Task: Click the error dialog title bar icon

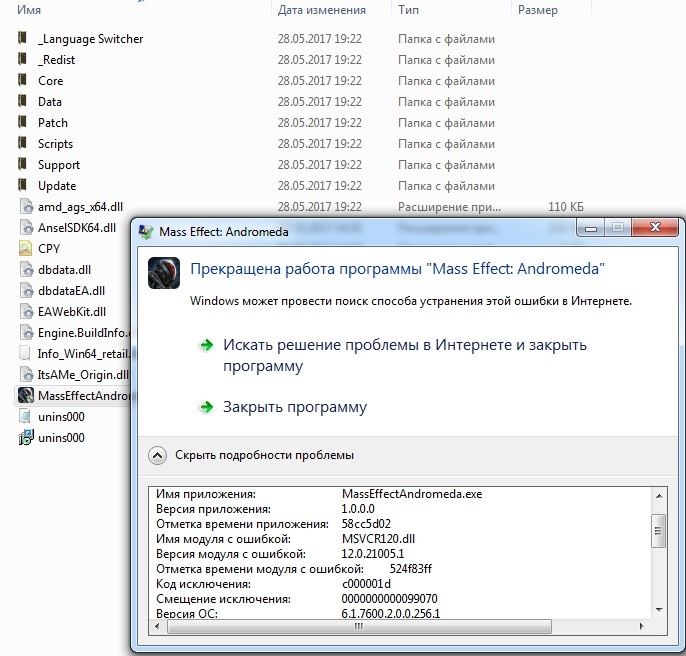Action: pyautogui.click(x=146, y=232)
